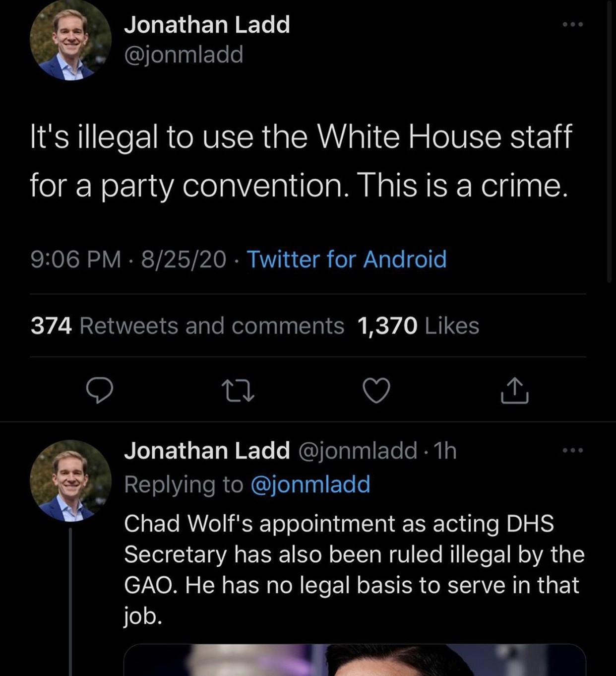Open Jonathan Ladd's profile picture at top
This screenshot has height=676, width=616.
(x=70, y=40)
